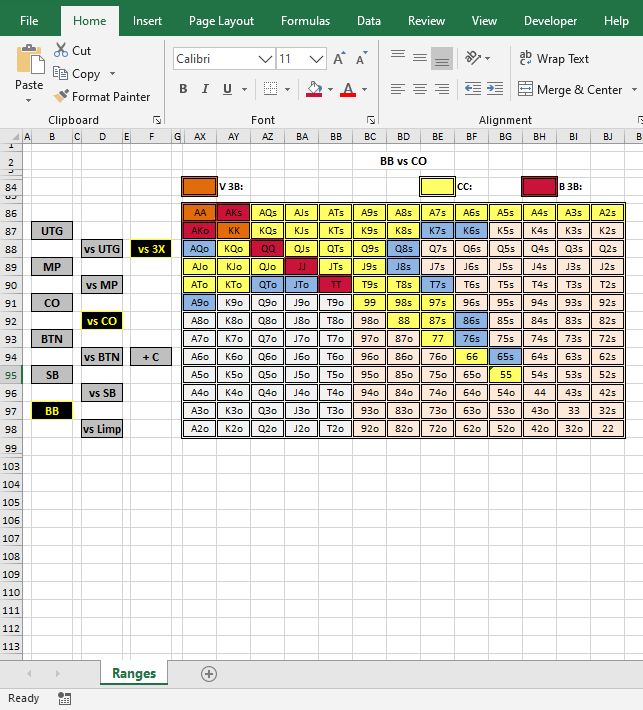Open the File menu
Screen dimensions: 643x710
(x=29, y=21)
